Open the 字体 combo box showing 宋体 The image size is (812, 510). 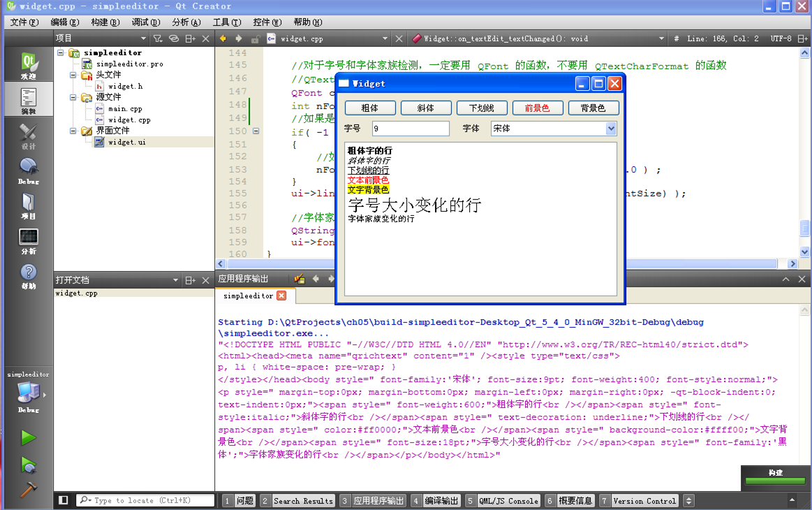554,129
